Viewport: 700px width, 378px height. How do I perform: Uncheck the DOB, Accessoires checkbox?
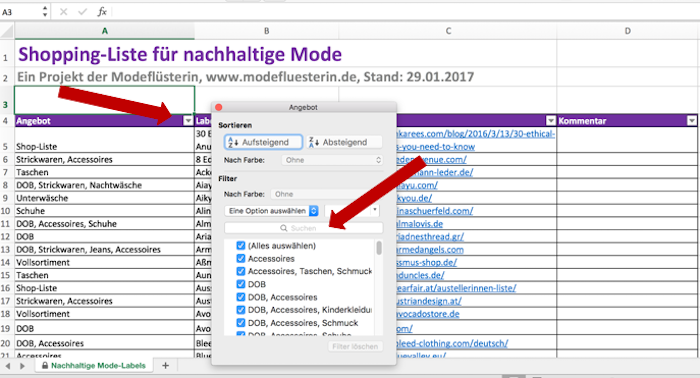241,297
